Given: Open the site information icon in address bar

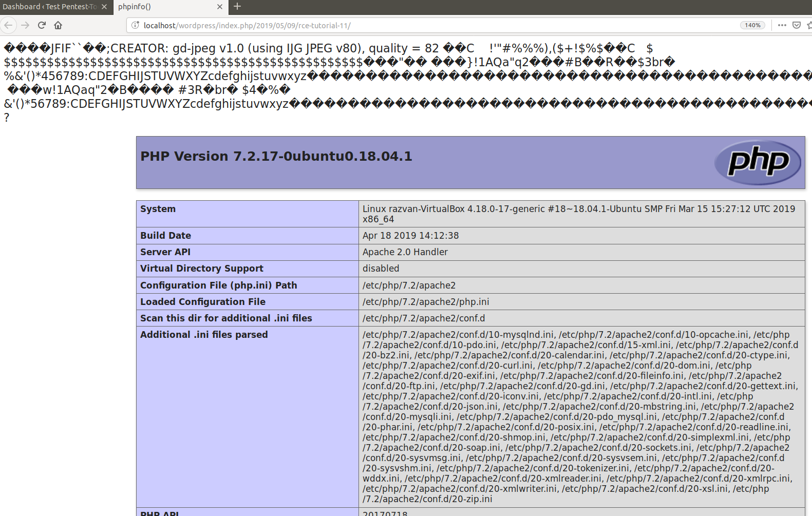Looking at the screenshot, I should (x=135, y=25).
